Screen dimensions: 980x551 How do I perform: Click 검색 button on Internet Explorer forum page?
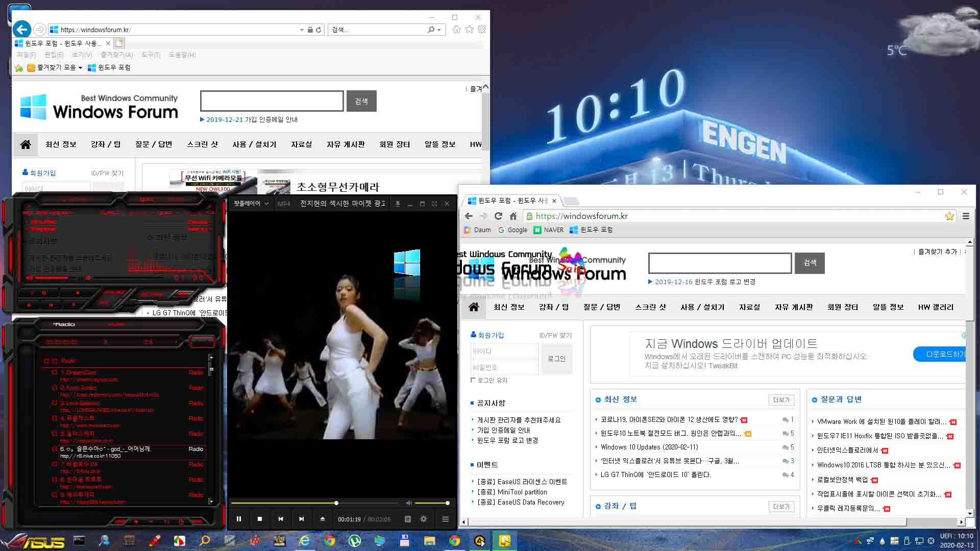[361, 101]
